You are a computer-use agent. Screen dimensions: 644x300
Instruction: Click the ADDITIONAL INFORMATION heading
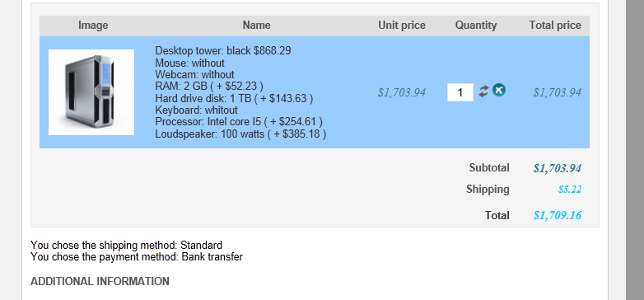pos(100,282)
